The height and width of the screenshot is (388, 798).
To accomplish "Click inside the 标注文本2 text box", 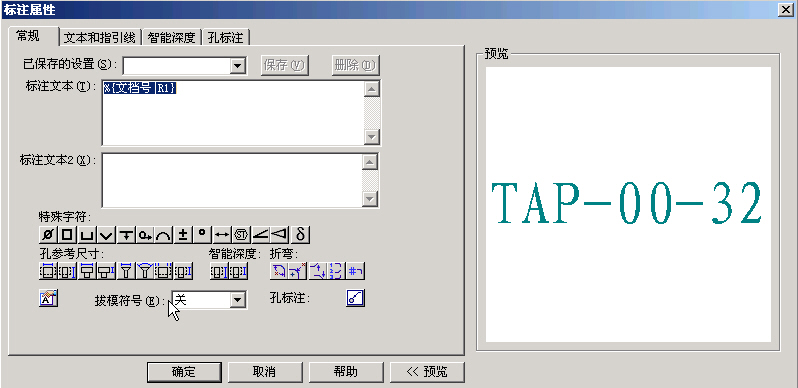I will [x=233, y=180].
